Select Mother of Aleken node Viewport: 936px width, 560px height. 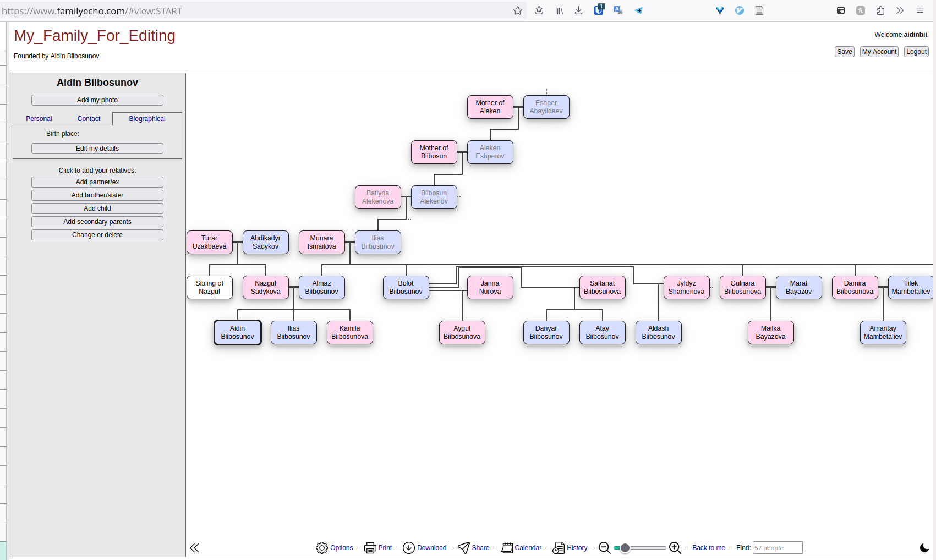tap(490, 107)
